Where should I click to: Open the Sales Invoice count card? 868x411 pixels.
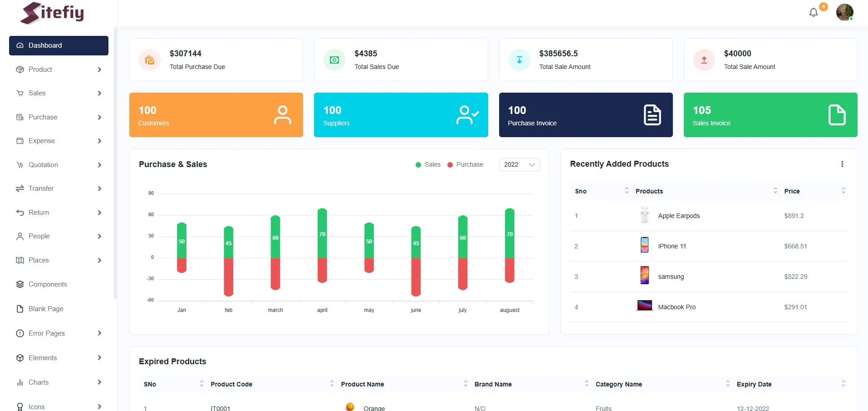click(770, 115)
